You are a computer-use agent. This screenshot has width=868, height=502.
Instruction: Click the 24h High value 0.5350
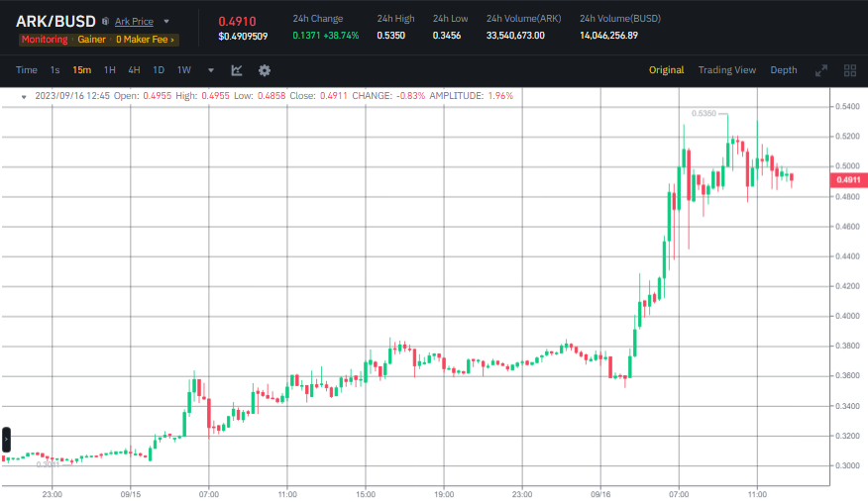(x=390, y=36)
